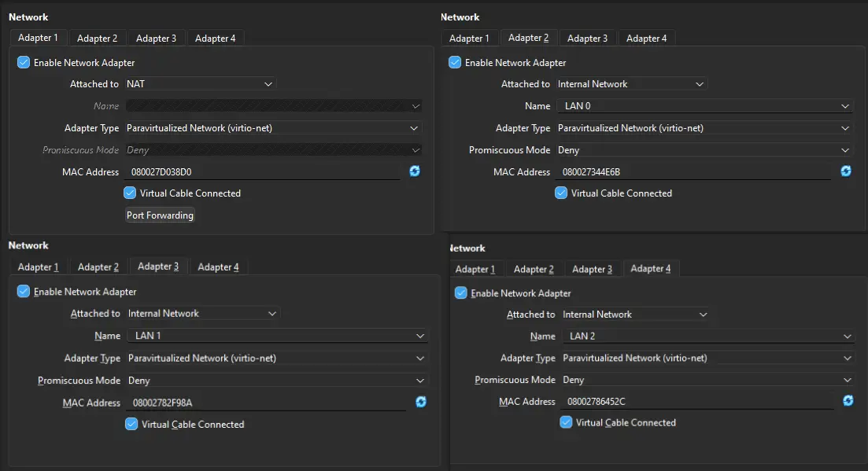The image size is (868, 471).
Task: Open the Port Forwarding settings
Action: click(160, 215)
